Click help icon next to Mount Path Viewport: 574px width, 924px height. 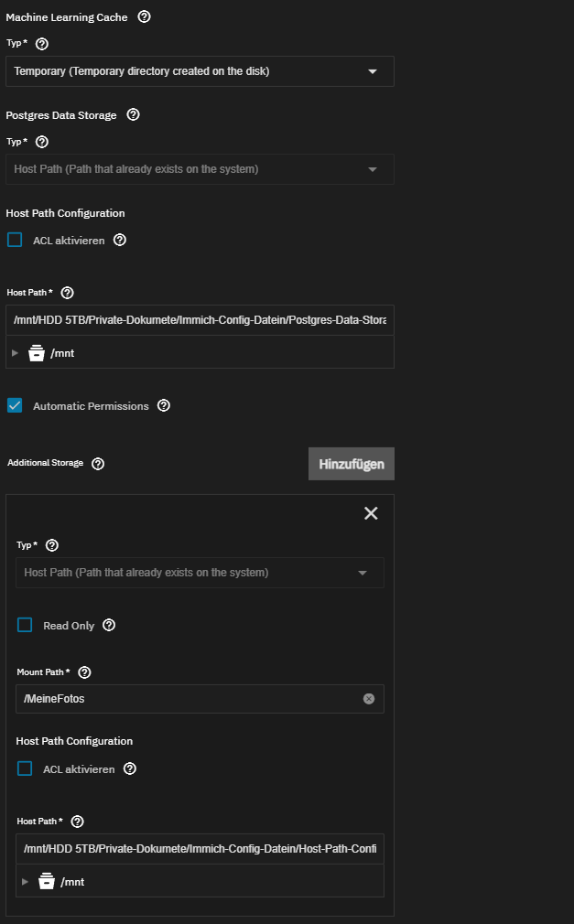coord(84,672)
